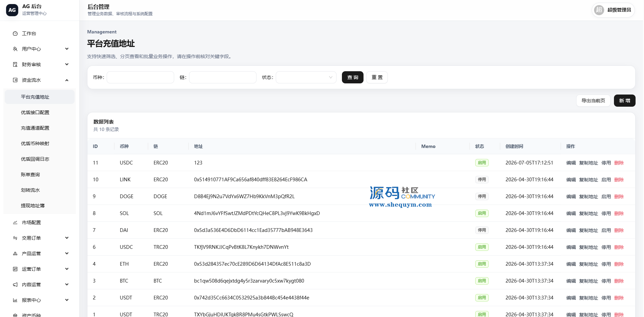The image size is (644, 317).
Task: Open the 提现地址簿 menu item
Action: (x=39, y=206)
